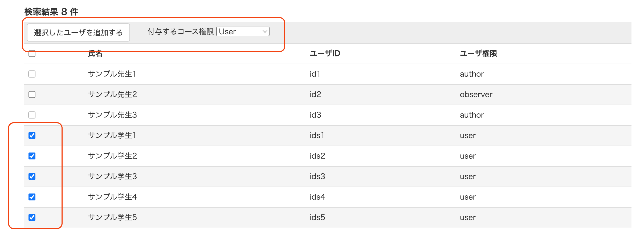The height and width of the screenshot is (247, 644).
Task: Click the observer permission cell
Action: pos(476,94)
